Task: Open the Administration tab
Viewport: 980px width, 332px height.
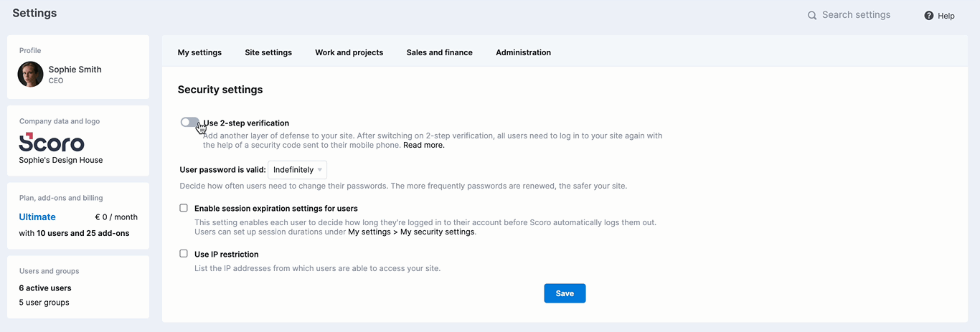Action: [524, 52]
